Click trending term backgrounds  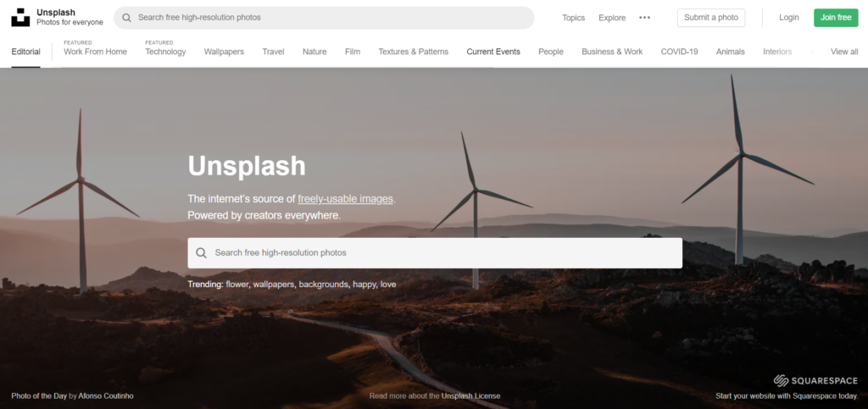[324, 285]
